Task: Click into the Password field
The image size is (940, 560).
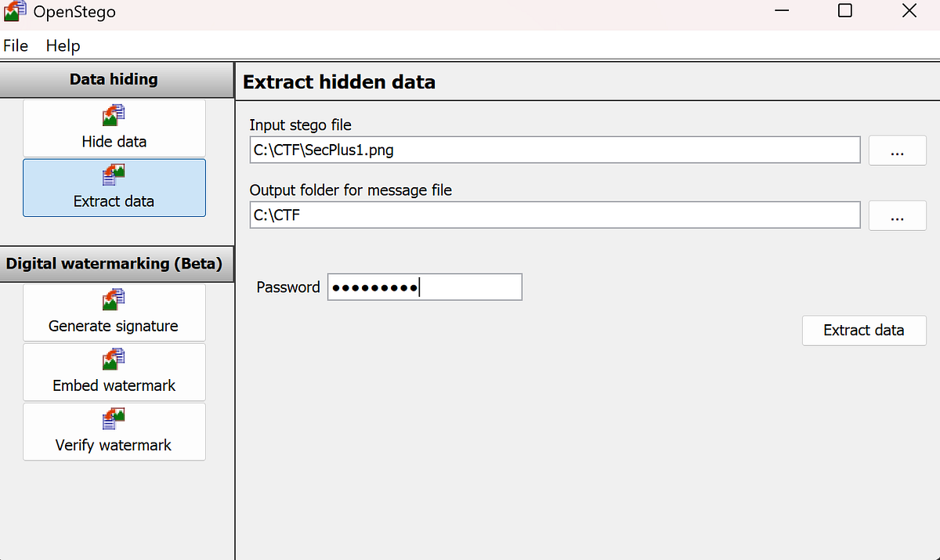Action: point(425,287)
